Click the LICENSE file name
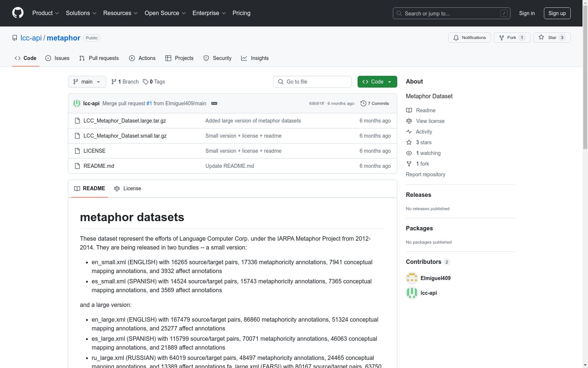The width and height of the screenshot is (588, 368). coord(94,151)
